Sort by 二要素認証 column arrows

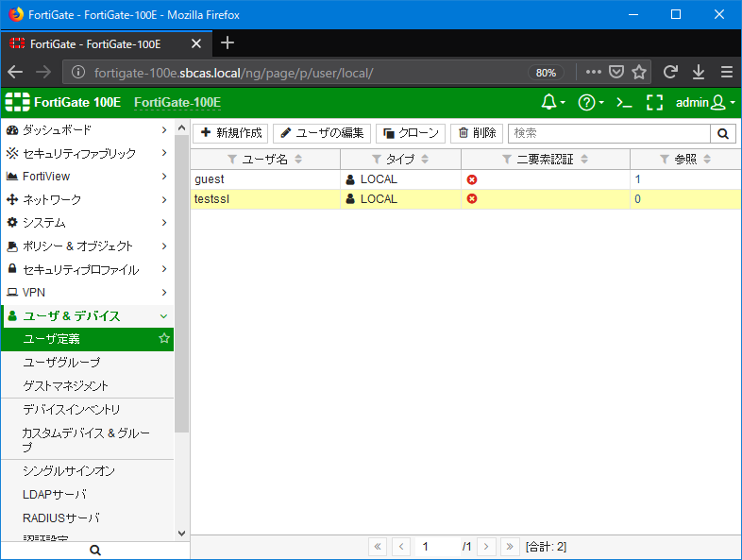click(x=584, y=159)
